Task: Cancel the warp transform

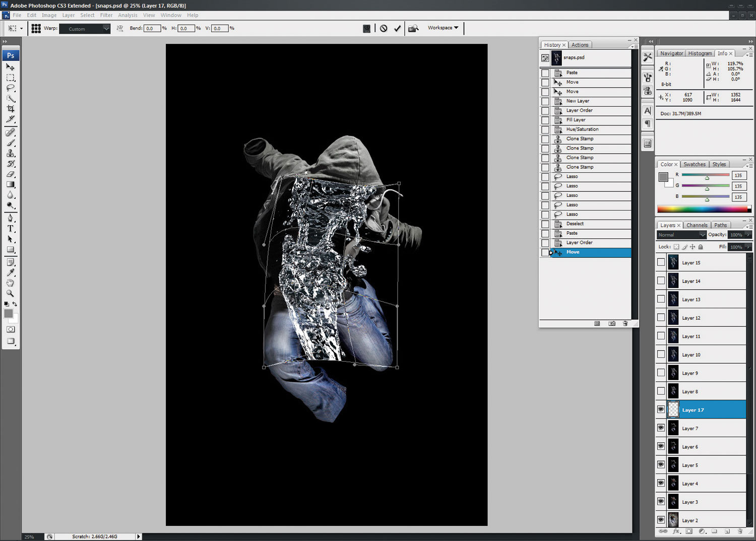Action: point(384,29)
